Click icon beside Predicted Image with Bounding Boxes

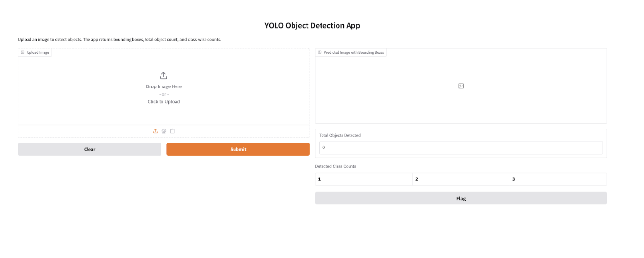(320, 52)
